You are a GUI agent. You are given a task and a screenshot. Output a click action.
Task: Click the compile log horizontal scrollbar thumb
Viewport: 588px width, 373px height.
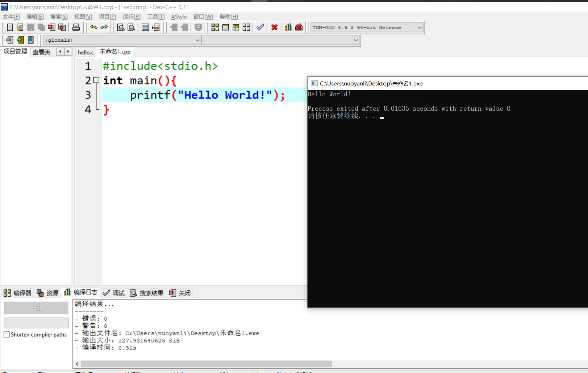207,364
